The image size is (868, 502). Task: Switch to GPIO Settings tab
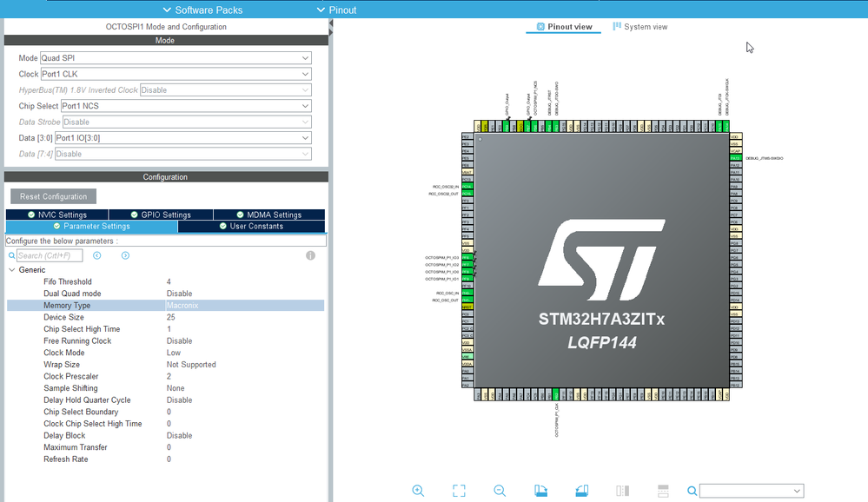pyautogui.click(x=161, y=215)
